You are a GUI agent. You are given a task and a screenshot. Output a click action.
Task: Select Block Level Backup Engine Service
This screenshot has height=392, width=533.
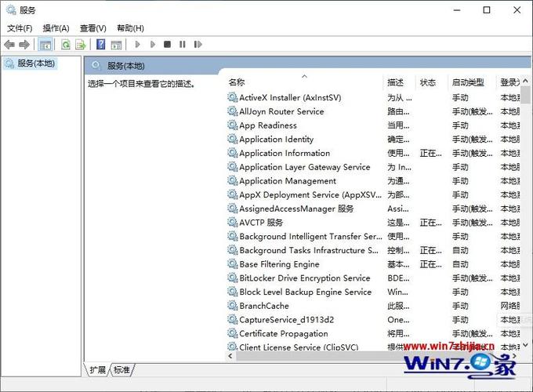(373, 292)
